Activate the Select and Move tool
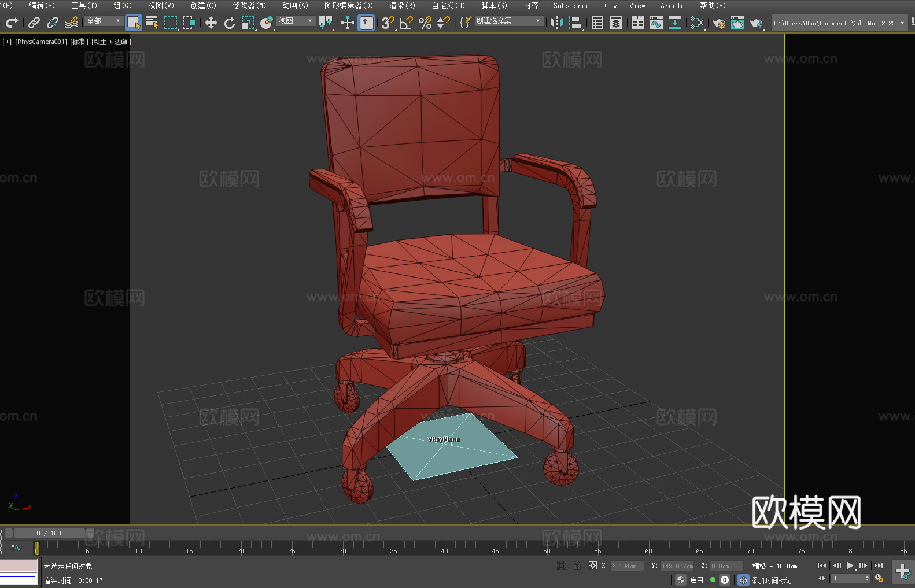915x588 pixels. (x=211, y=23)
